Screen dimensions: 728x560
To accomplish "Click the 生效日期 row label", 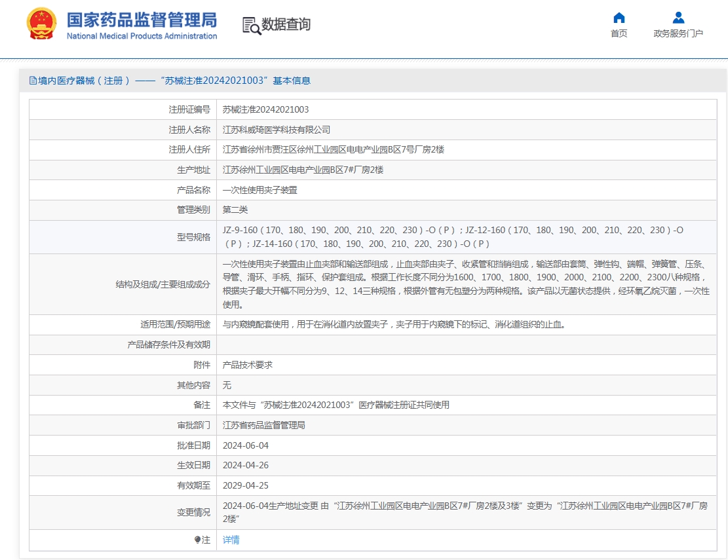I will pos(193,465).
